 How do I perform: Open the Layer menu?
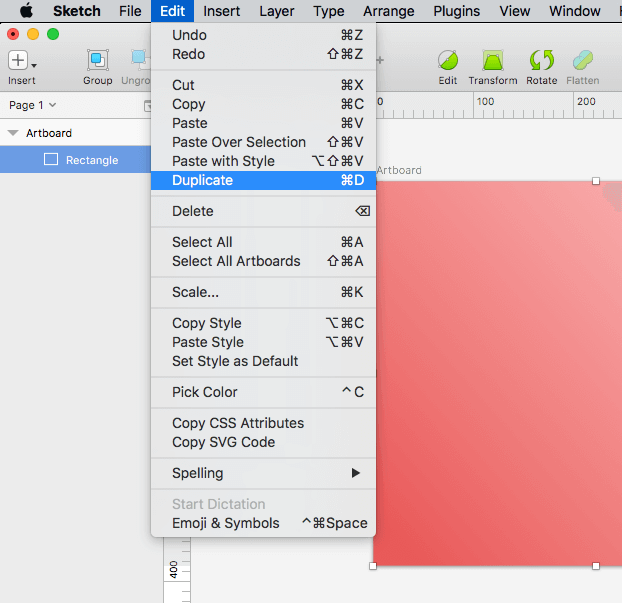coord(276,11)
